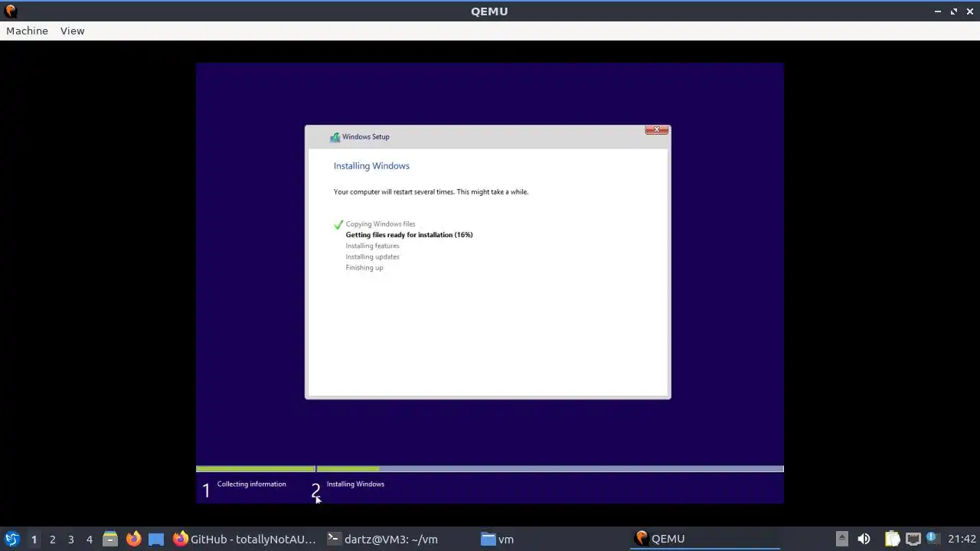This screenshot has height=551, width=980.
Task: Click the 'Collecting information' stage label
Action: tap(251, 484)
